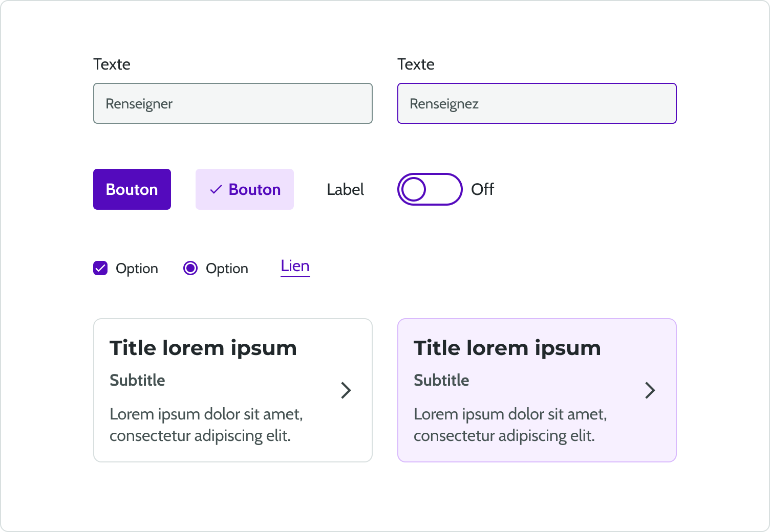
Task: Click Subtitle text on the purple card
Action: tap(441, 380)
